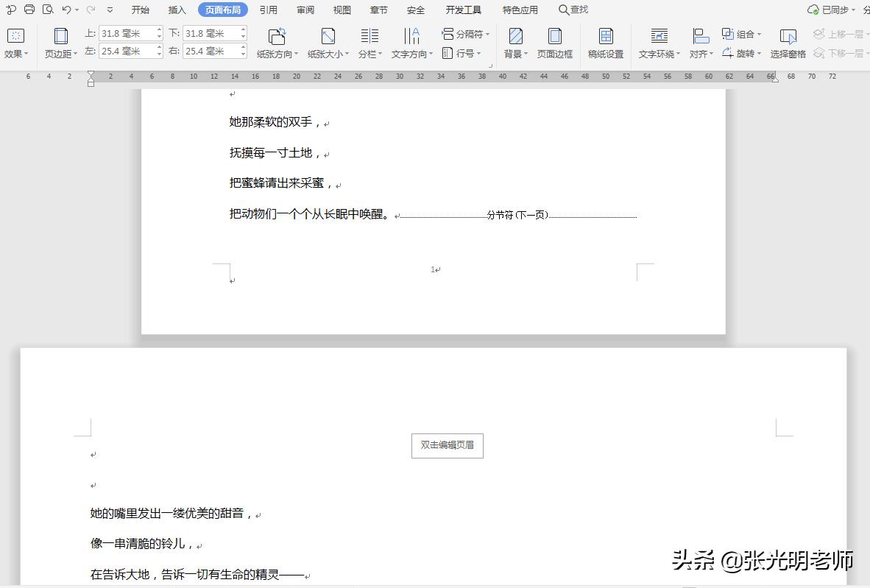Open the 纸张大小 (Paper Size) tool
The image size is (870, 588).
click(327, 42)
